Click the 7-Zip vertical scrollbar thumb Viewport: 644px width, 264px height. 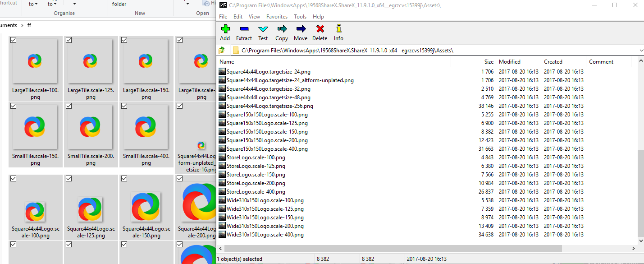641,194
